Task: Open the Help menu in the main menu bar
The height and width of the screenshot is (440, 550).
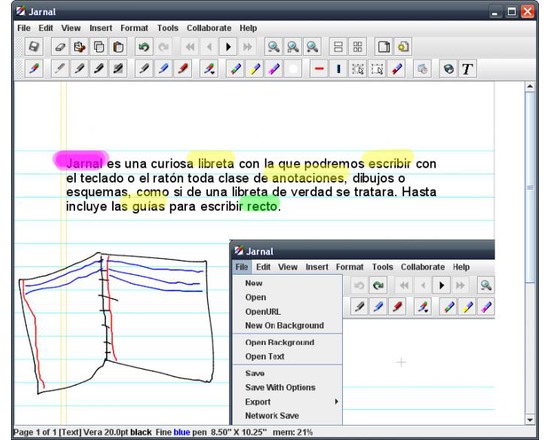Action: (248, 28)
